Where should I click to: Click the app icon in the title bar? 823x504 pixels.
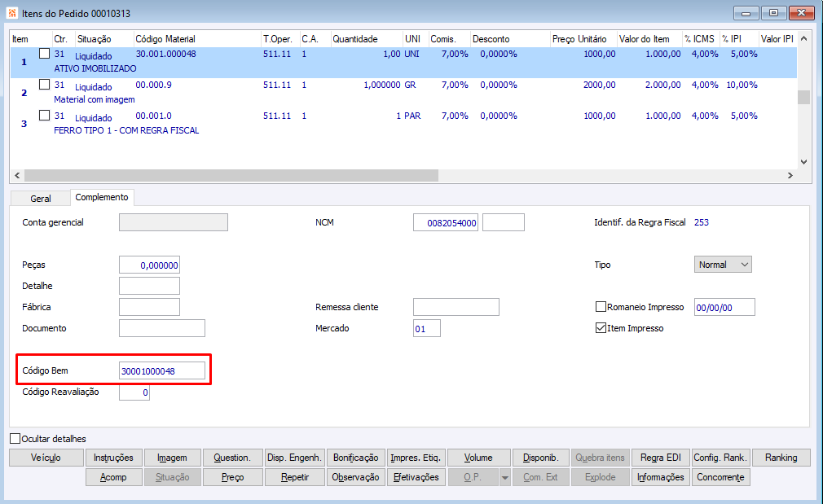[x=11, y=12]
